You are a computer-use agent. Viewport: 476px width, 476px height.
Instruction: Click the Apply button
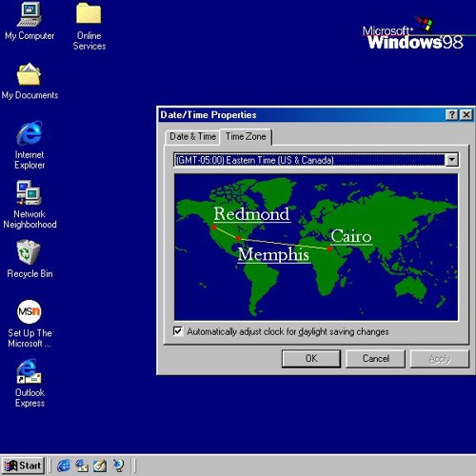pos(440,359)
